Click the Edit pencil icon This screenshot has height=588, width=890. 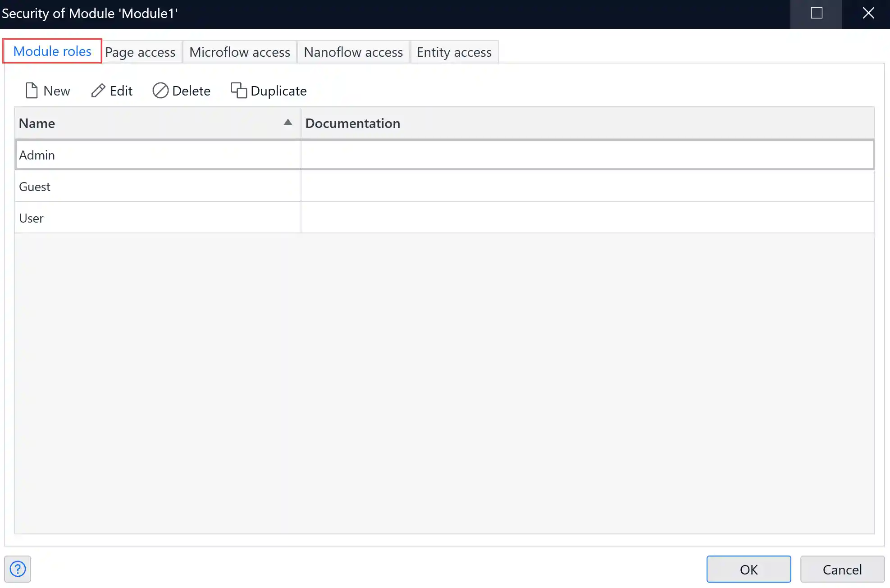pyautogui.click(x=98, y=91)
